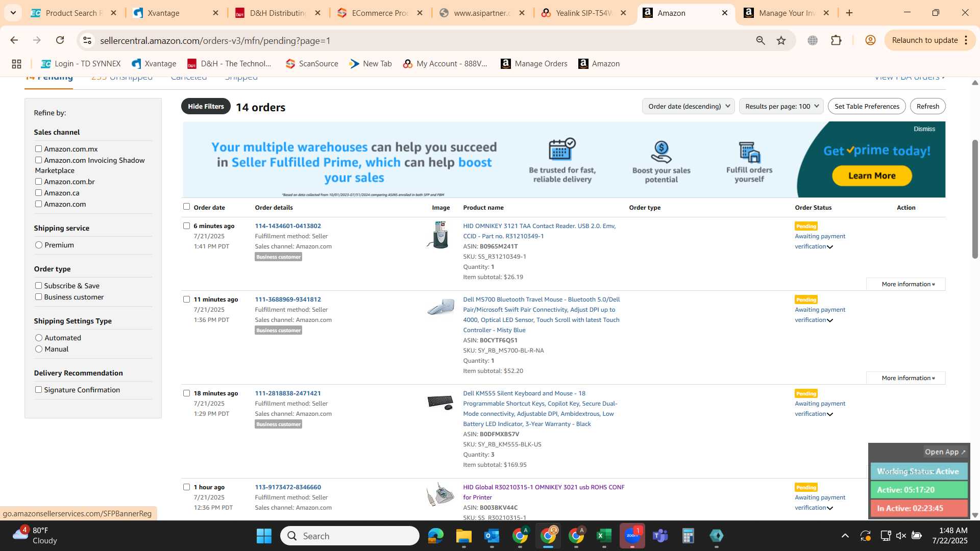Check the Subscribe & Save order type
980x551 pixels.
point(38,286)
